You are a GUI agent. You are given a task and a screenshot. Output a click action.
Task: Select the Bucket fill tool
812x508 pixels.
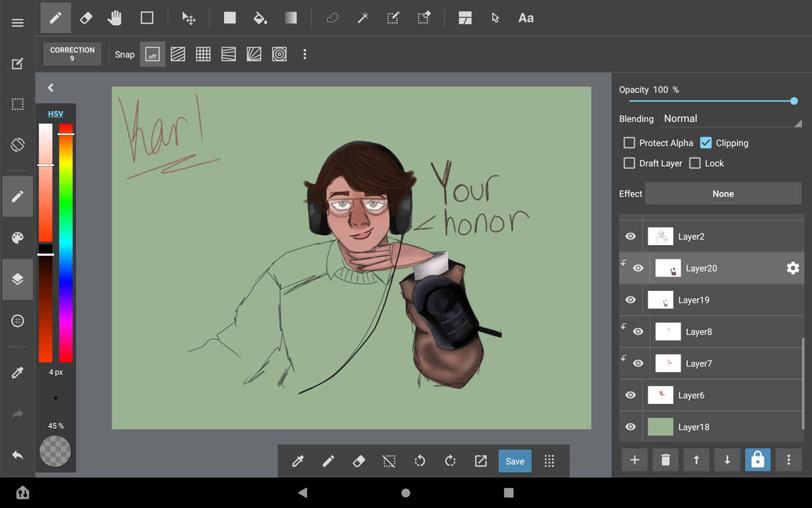point(260,18)
